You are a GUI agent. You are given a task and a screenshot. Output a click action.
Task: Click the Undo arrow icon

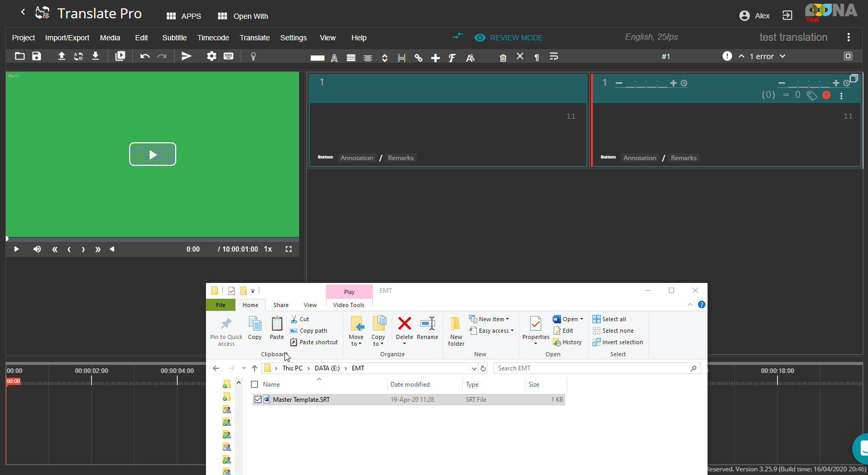tap(145, 56)
